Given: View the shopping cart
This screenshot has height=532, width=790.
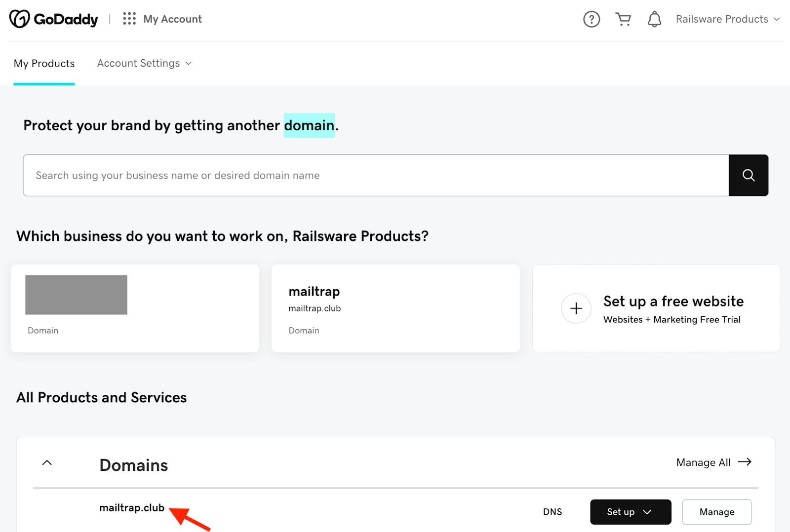Looking at the screenshot, I should (623, 19).
